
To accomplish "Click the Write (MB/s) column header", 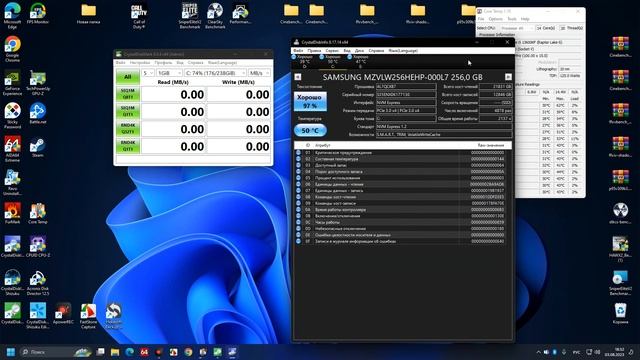I will pyautogui.click(x=238, y=82).
